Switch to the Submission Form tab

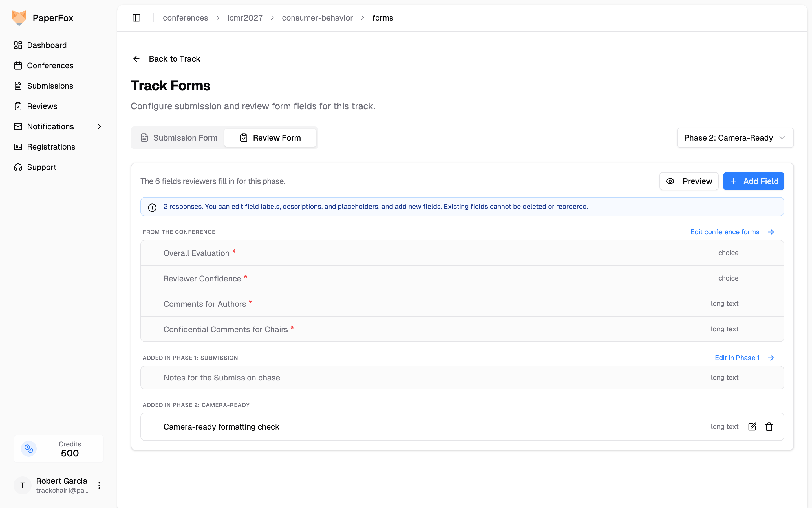pyautogui.click(x=179, y=138)
